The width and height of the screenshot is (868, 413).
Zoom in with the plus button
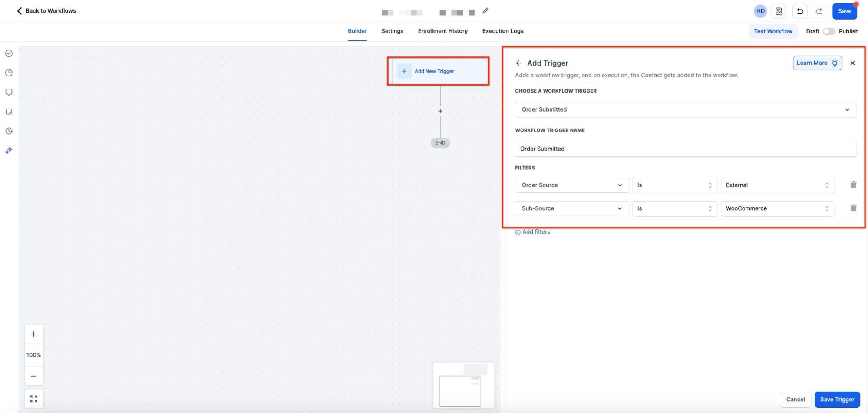tap(34, 334)
